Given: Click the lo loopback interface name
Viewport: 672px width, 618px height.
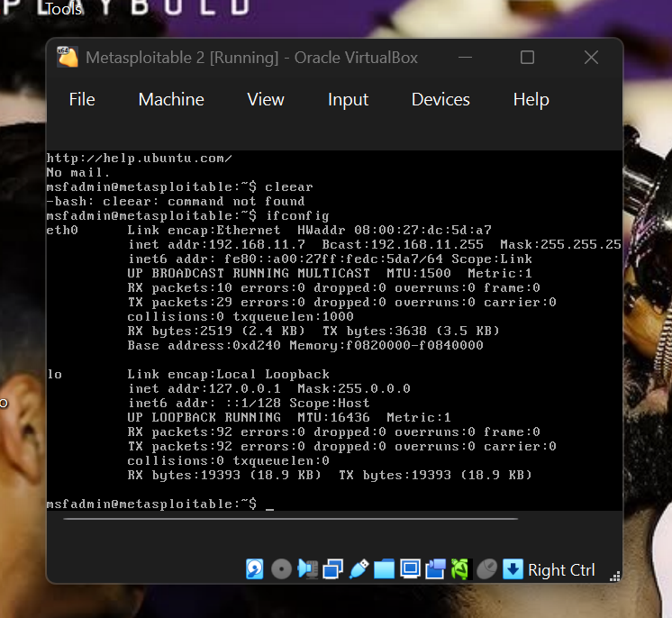Looking at the screenshot, I should [x=54, y=374].
